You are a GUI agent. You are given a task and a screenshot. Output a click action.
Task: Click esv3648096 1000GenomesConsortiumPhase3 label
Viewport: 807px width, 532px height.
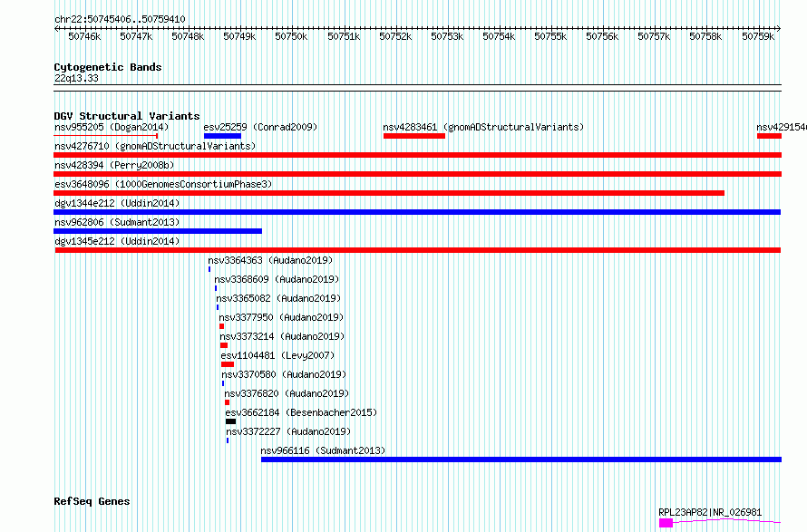pos(163,184)
